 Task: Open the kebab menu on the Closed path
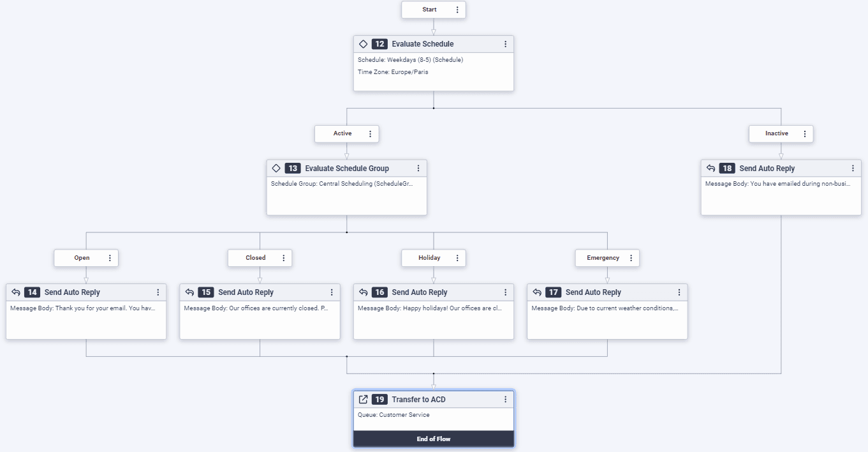pyautogui.click(x=283, y=258)
